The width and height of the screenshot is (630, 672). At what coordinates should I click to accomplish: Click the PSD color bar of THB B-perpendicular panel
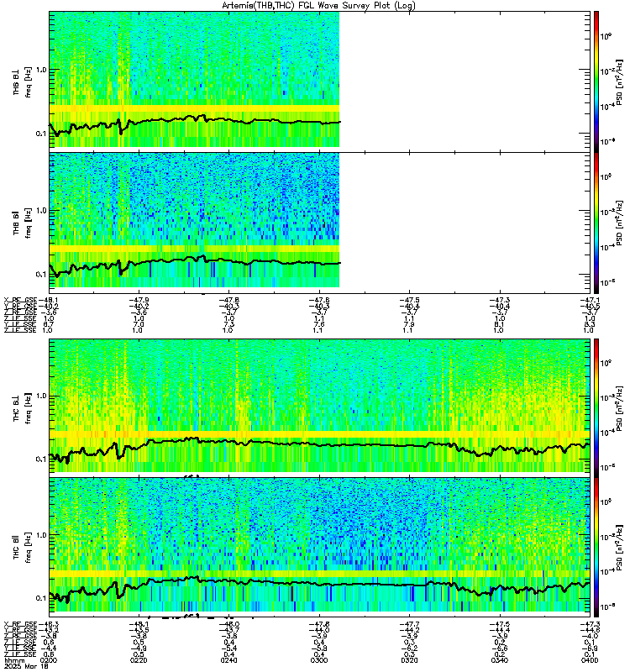click(x=596, y=81)
